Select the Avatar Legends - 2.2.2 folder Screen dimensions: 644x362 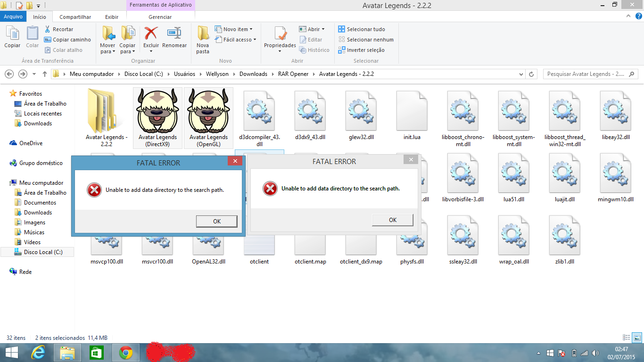(106, 118)
